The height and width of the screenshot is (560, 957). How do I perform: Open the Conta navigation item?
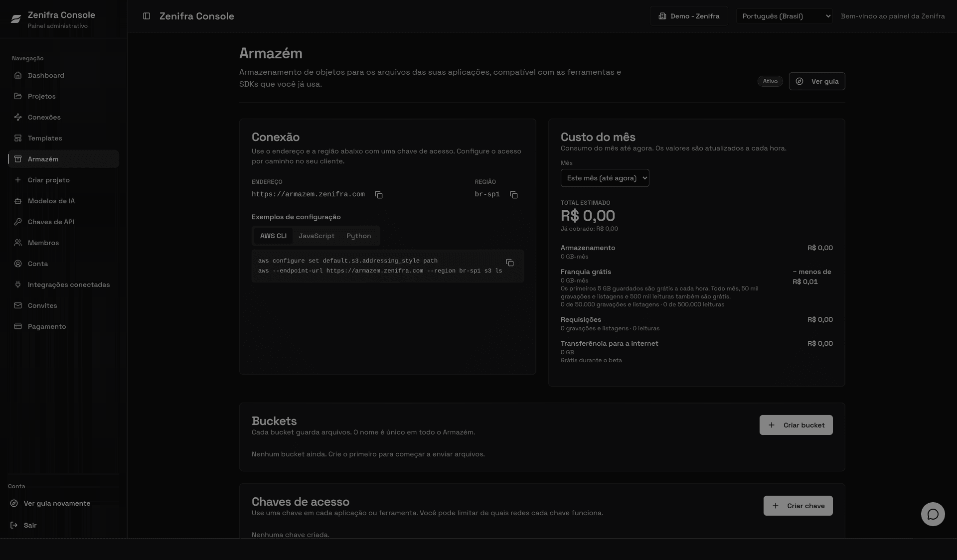63,264
